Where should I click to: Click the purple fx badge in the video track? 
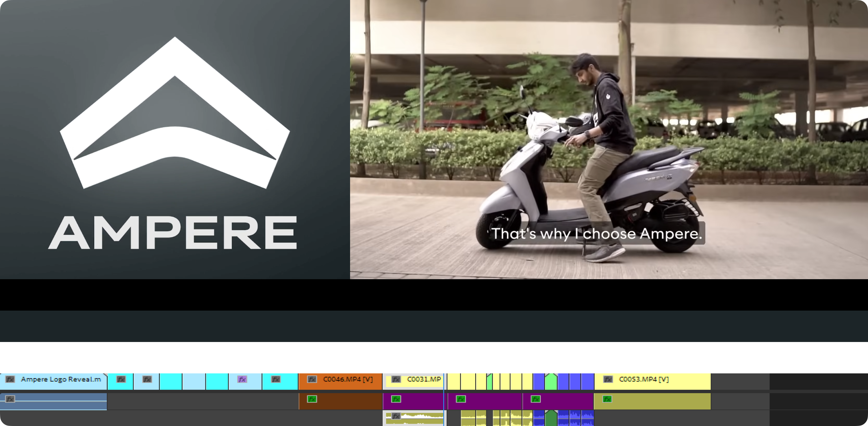(x=242, y=379)
